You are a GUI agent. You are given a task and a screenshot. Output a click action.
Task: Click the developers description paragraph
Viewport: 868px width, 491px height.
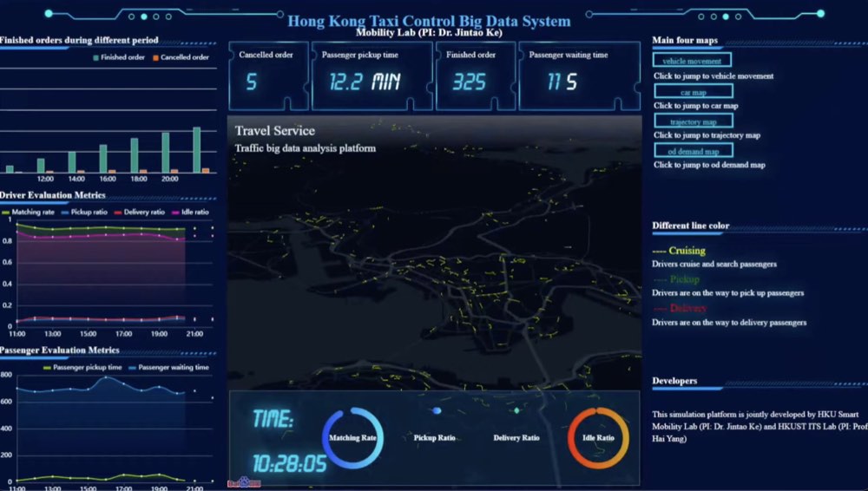click(x=759, y=426)
